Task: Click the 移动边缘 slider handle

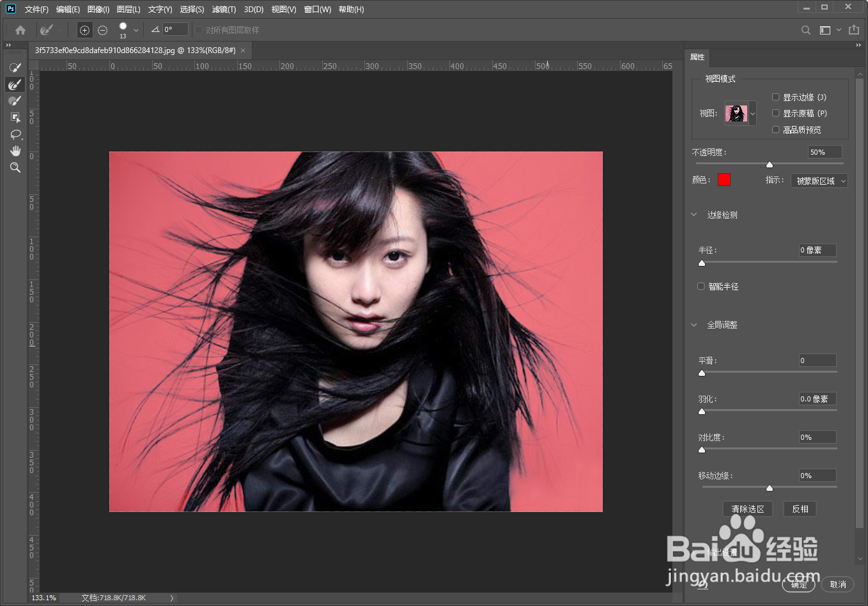Action: pyautogui.click(x=770, y=488)
